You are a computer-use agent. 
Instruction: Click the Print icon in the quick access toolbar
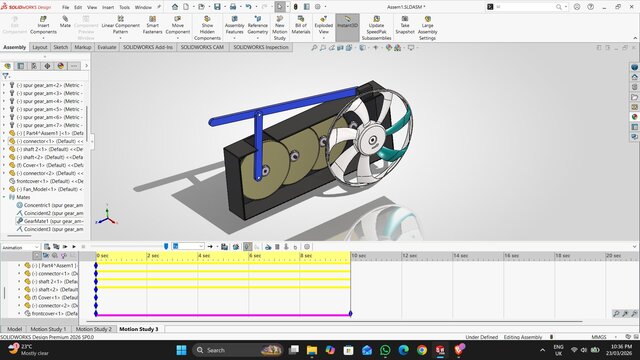click(233, 7)
